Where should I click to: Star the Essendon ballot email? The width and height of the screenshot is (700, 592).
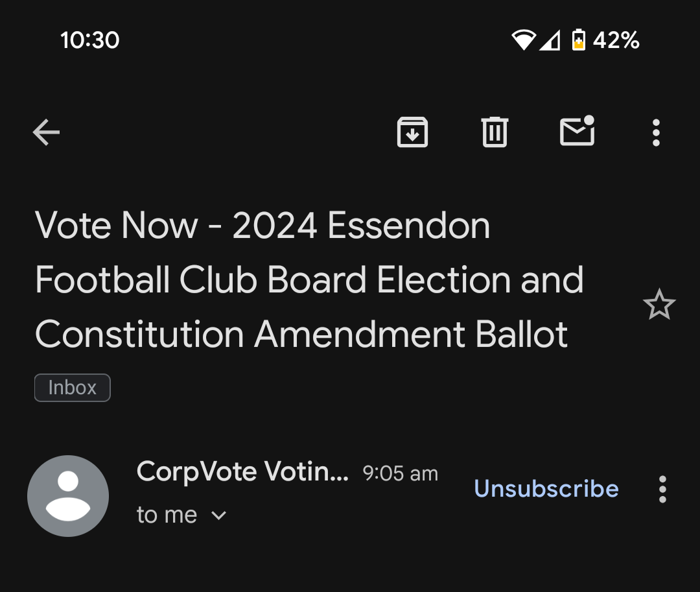pos(659,305)
